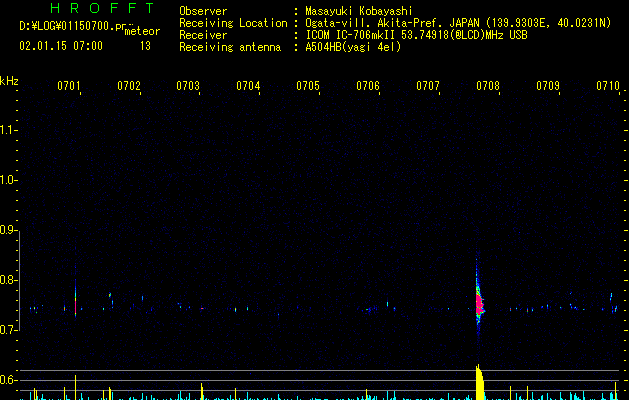Click the 0.9 kHz frequency label
Screen dimensions: 629x400
click(8, 230)
